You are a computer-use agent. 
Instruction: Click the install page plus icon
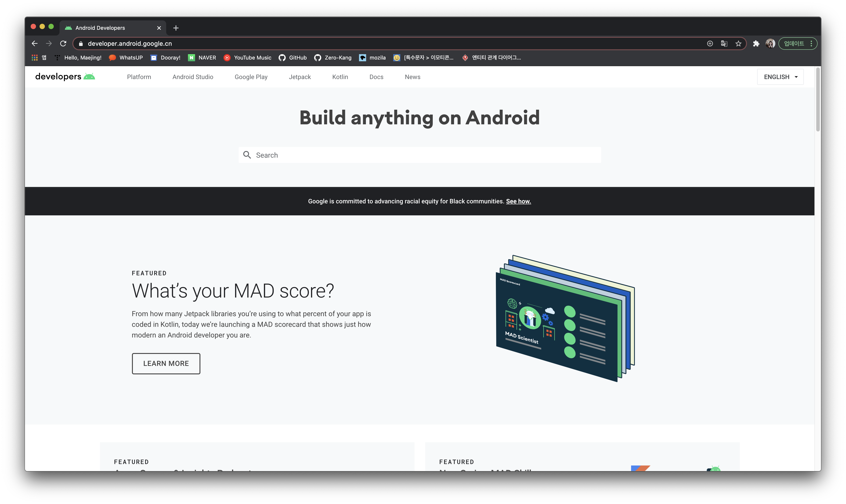[x=710, y=44]
